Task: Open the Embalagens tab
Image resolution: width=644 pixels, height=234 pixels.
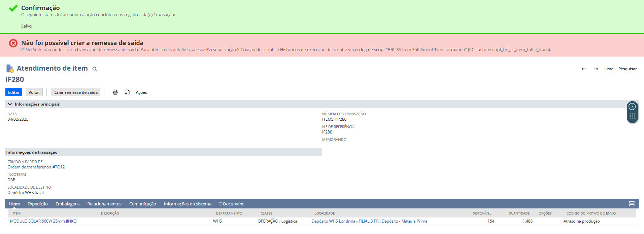Action: (67, 204)
